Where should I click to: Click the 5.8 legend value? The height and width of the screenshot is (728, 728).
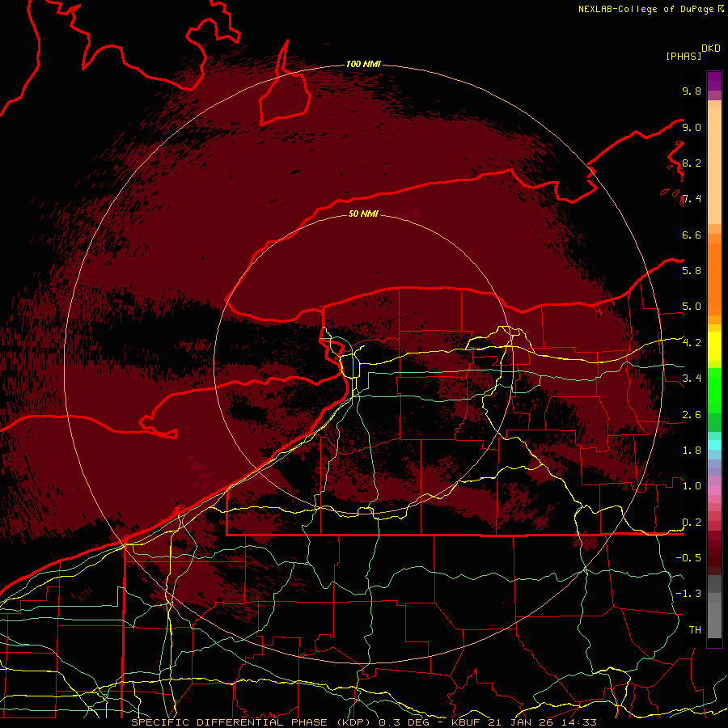click(692, 271)
